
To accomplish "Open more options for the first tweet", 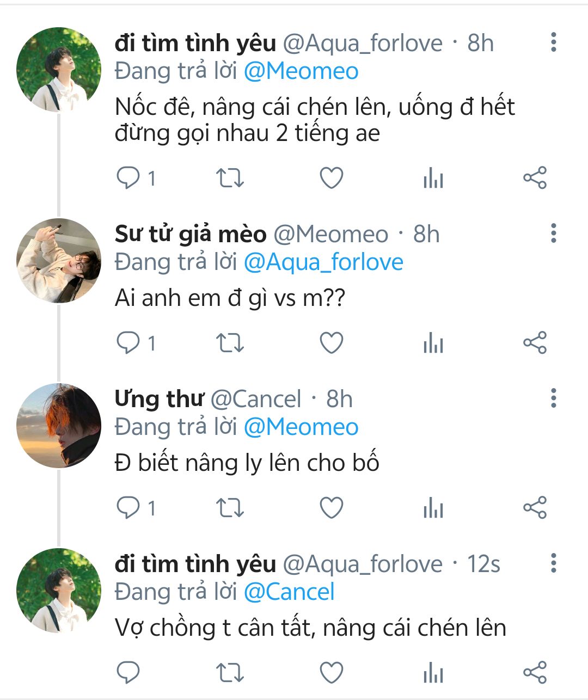I will point(553,42).
